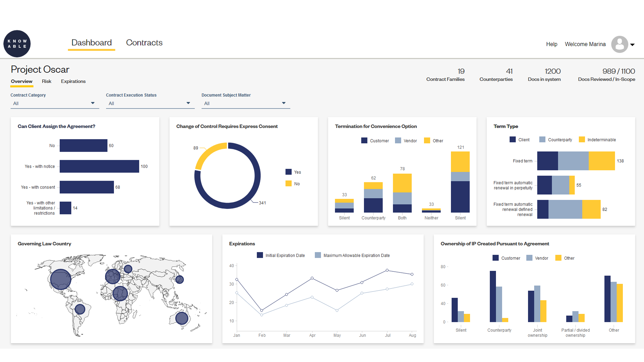Switch to the Contracts tab
644x362 pixels.
[144, 43]
